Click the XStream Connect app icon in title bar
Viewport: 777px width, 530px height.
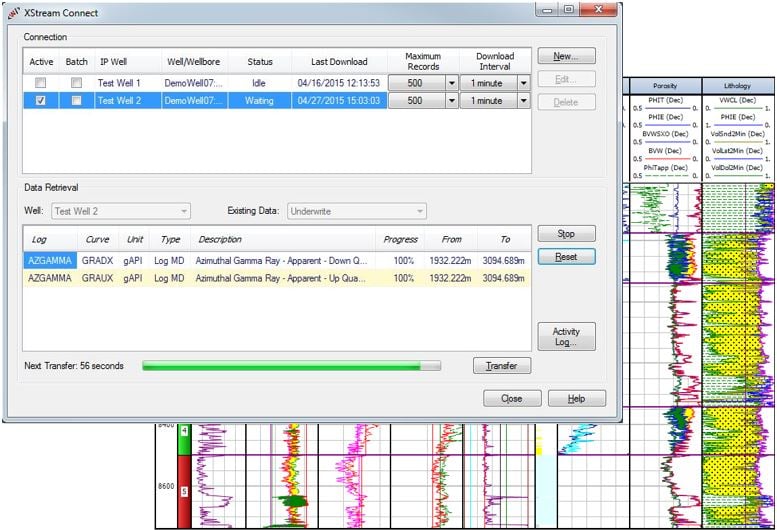click(x=14, y=13)
